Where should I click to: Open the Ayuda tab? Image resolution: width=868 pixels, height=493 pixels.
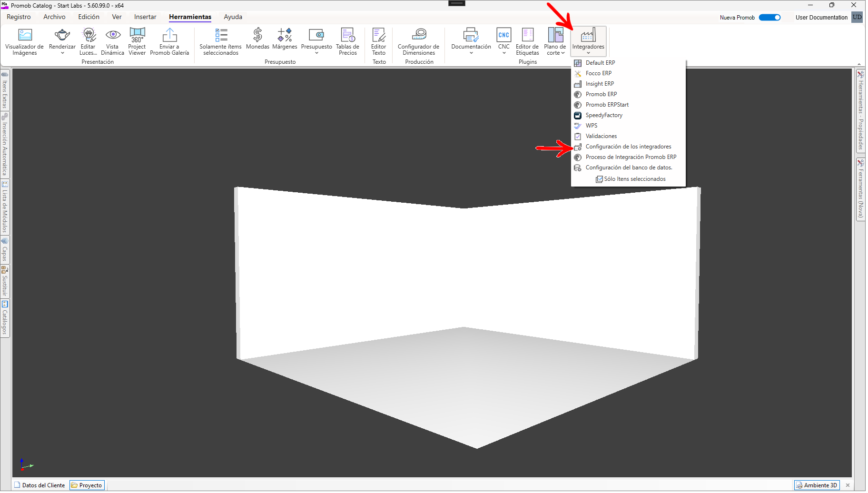coord(233,17)
